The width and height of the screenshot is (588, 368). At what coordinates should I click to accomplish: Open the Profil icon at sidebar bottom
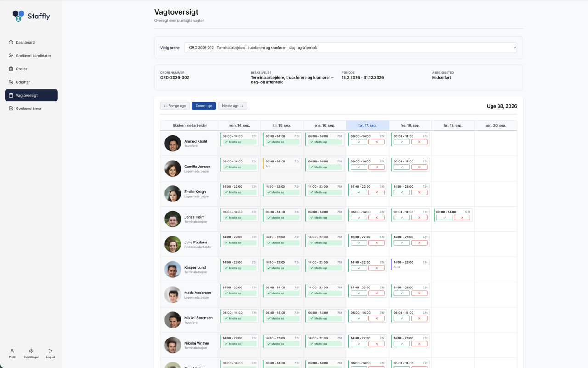12,353
